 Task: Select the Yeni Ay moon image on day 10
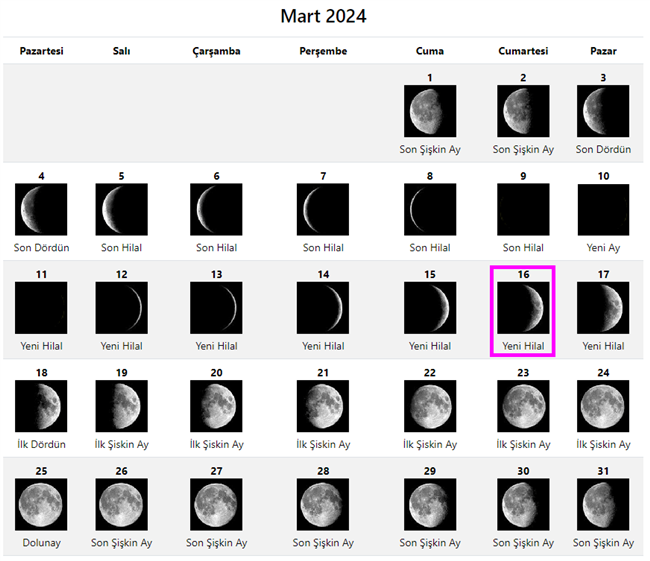coord(603,209)
